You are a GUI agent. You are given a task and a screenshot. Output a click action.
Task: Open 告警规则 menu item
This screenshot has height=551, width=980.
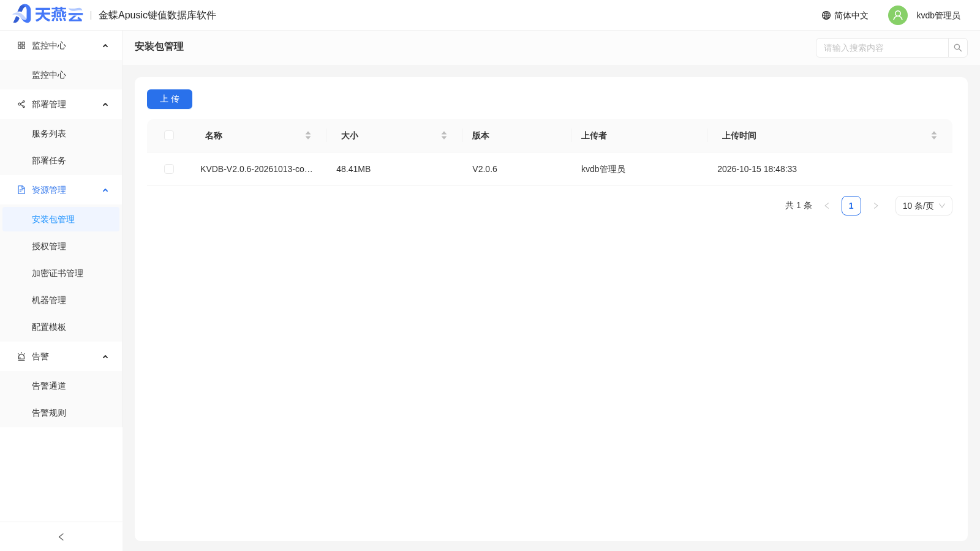[61, 413]
